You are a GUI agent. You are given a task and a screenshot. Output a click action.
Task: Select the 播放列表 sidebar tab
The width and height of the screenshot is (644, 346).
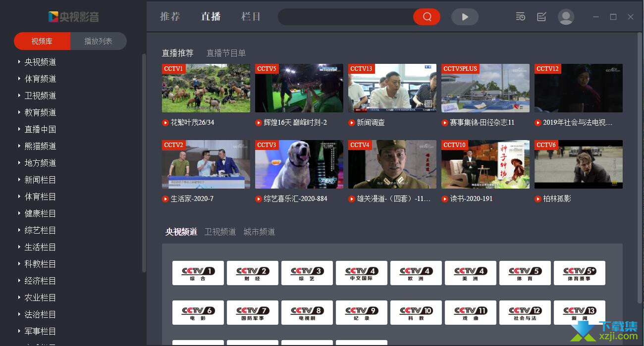tap(99, 41)
